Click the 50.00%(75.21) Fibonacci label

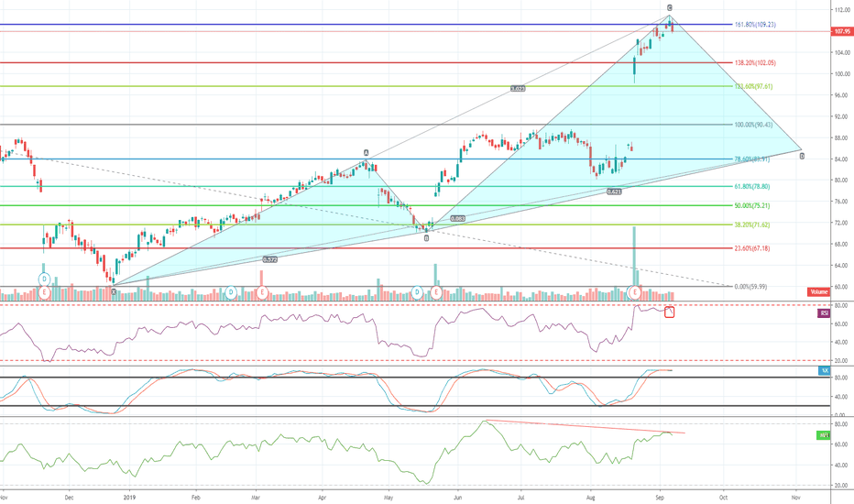click(752, 206)
